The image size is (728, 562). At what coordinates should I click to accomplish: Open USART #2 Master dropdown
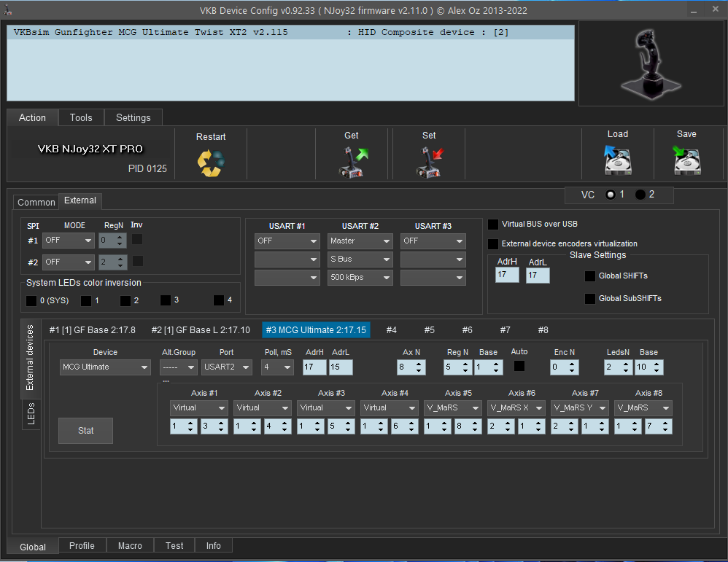coord(360,241)
